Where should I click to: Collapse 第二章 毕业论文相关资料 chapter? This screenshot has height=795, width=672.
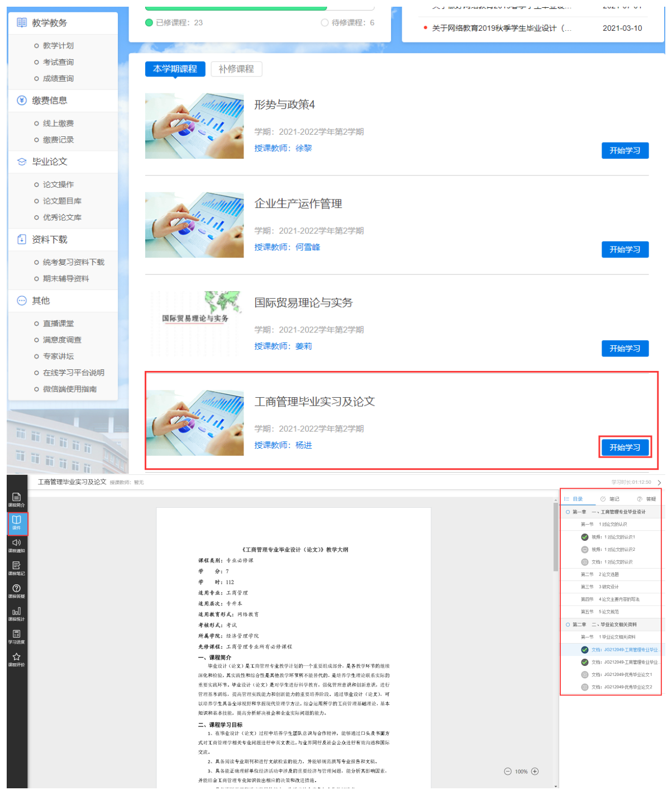coord(568,625)
